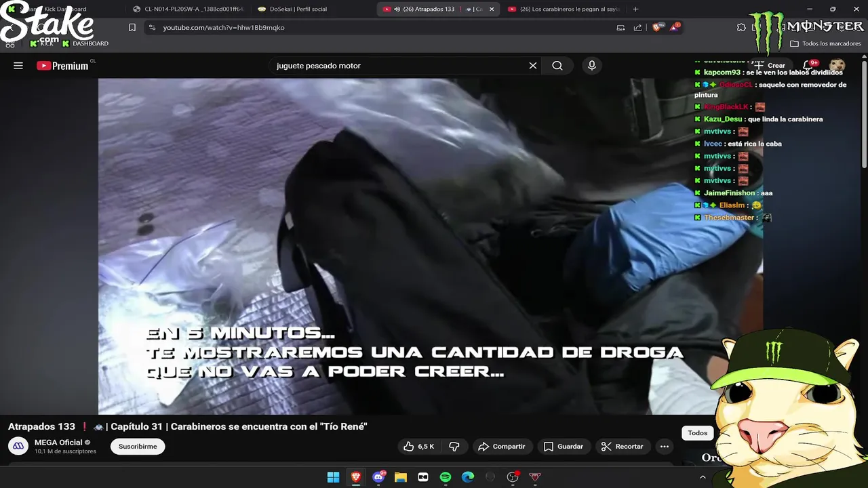Open more actions three-dot menu
The width and height of the screenshot is (868, 488).
665,447
